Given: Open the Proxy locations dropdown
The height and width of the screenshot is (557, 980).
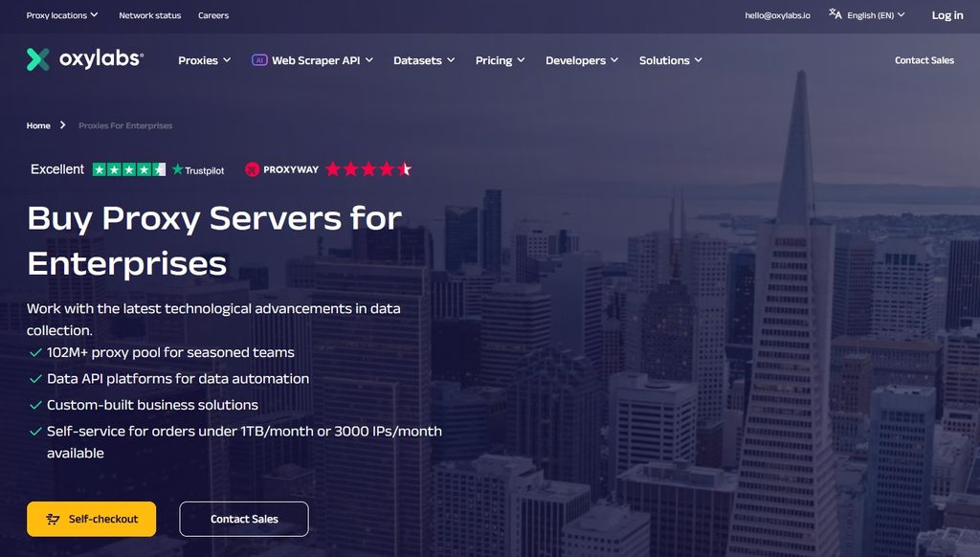Looking at the screenshot, I should 61,14.
